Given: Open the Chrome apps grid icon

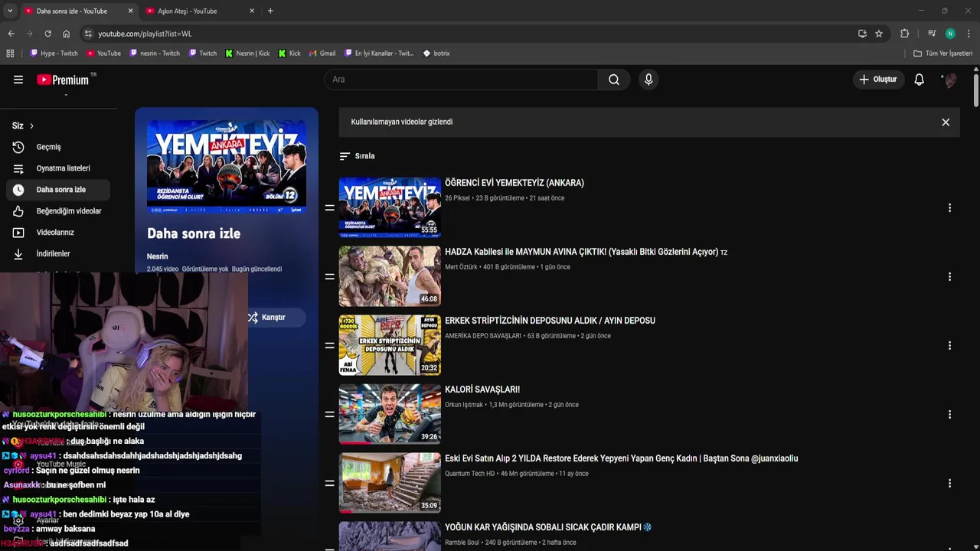Looking at the screenshot, I should pos(10,54).
